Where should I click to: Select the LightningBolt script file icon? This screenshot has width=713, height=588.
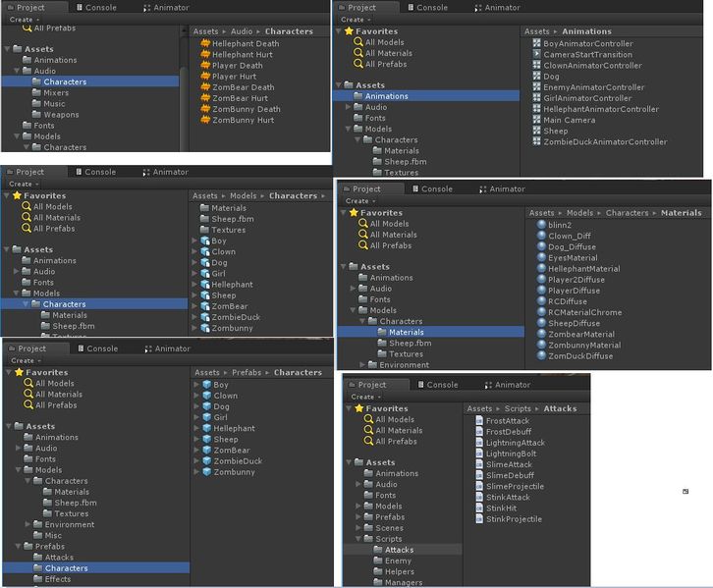point(479,454)
